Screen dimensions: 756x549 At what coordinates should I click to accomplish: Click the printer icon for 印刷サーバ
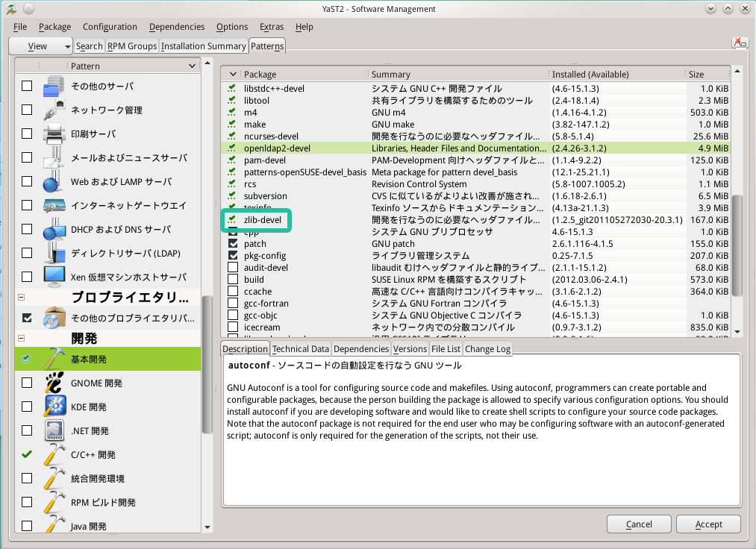(x=54, y=134)
